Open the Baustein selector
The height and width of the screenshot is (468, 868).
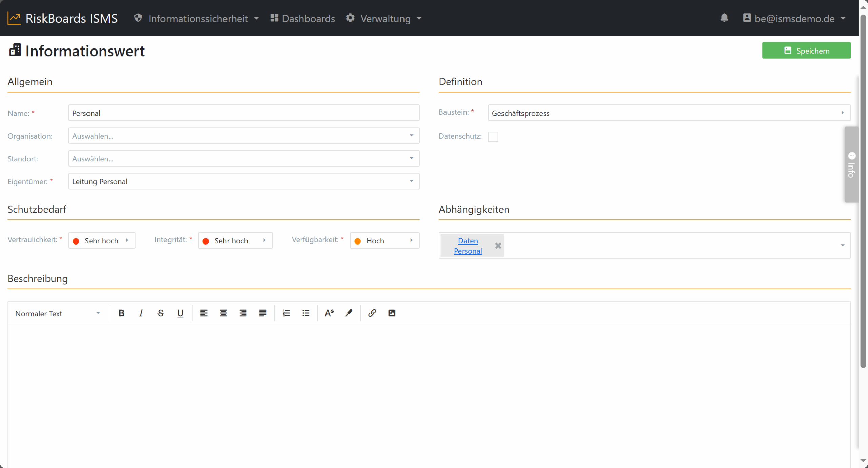pos(669,113)
